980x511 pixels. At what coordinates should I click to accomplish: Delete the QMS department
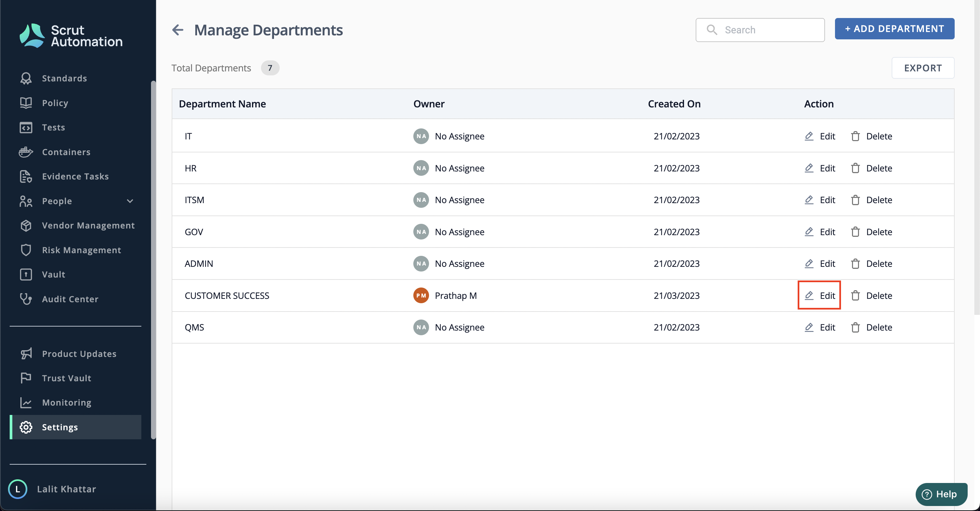pyautogui.click(x=871, y=327)
